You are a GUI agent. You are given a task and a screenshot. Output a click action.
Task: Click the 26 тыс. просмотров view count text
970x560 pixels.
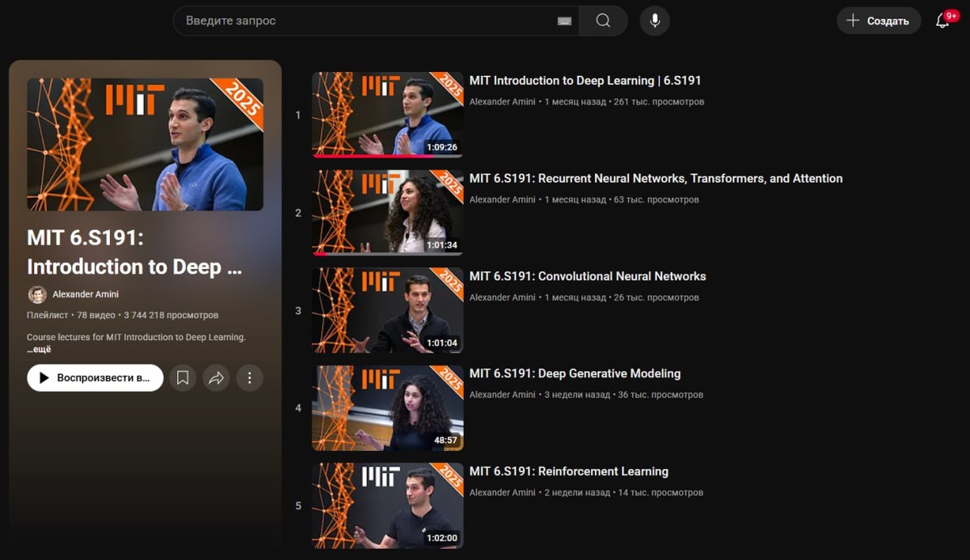656,297
